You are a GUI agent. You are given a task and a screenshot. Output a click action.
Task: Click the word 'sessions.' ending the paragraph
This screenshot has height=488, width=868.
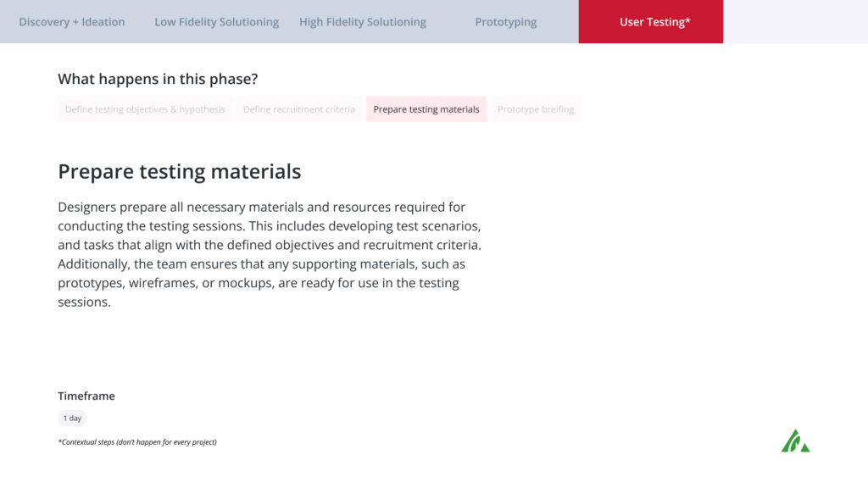point(84,302)
